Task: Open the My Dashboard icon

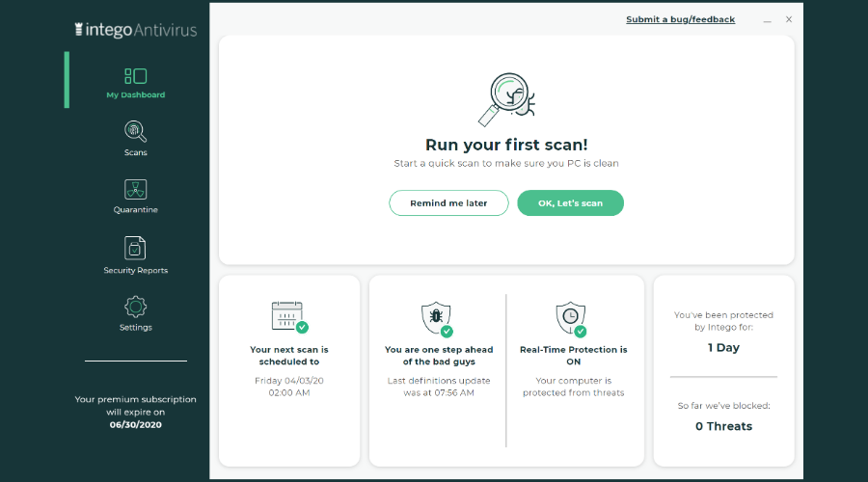Action: pos(136,76)
